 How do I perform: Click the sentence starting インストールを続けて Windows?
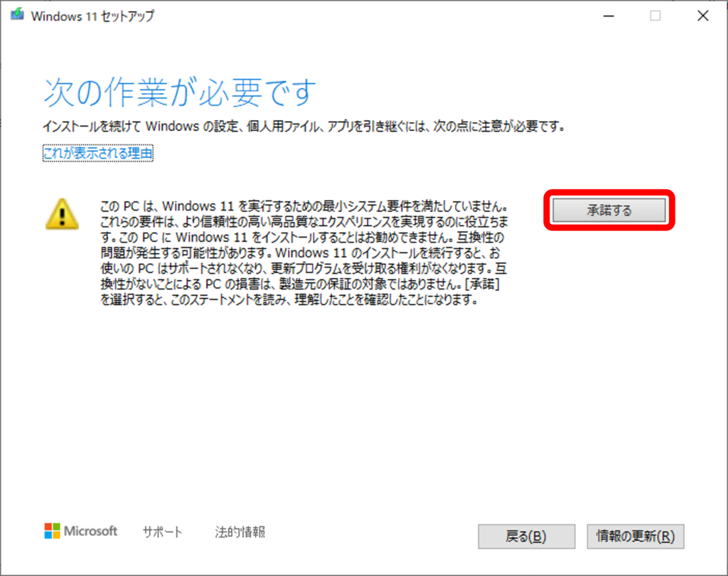coord(304,127)
